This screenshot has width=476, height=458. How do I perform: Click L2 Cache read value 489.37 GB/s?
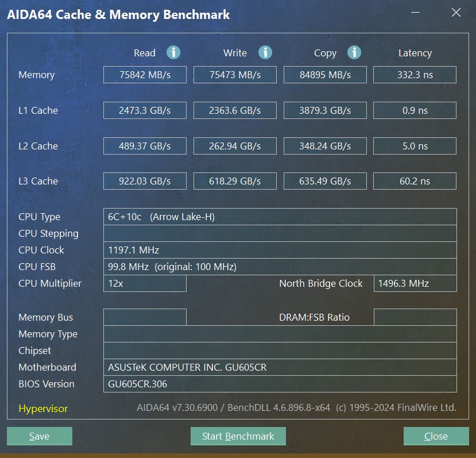[145, 146]
